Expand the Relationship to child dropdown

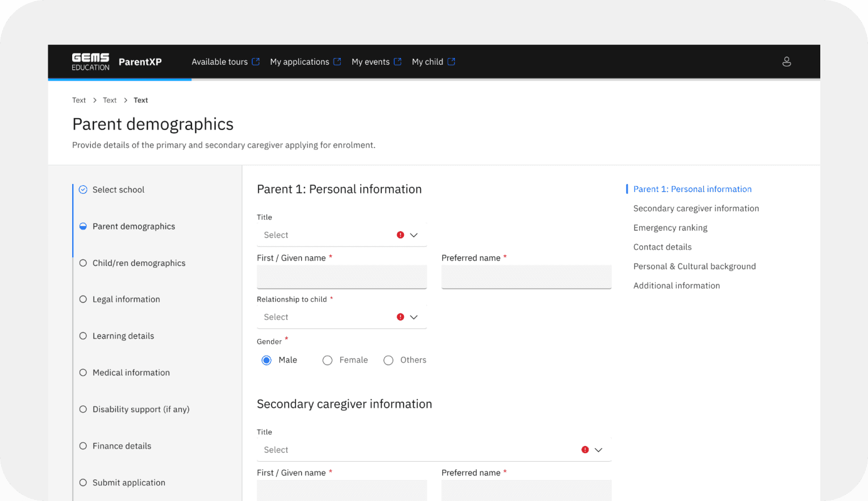click(x=414, y=316)
